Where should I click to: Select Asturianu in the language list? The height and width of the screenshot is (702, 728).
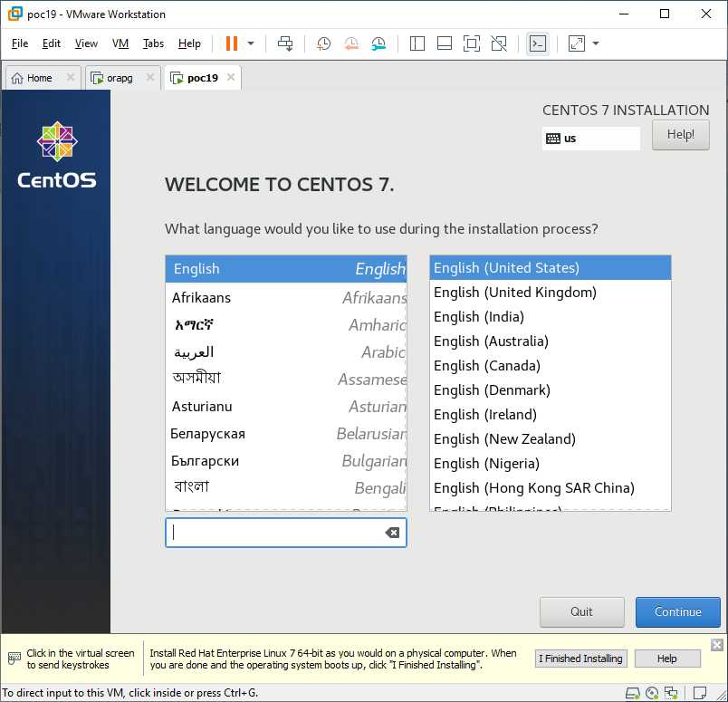point(286,407)
